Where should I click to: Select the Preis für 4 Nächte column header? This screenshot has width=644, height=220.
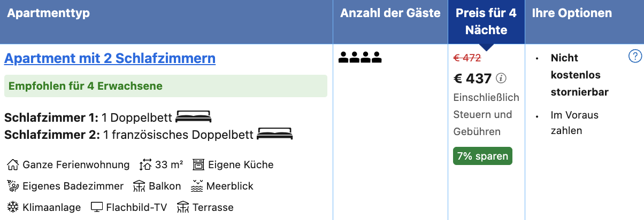tap(486, 22)
